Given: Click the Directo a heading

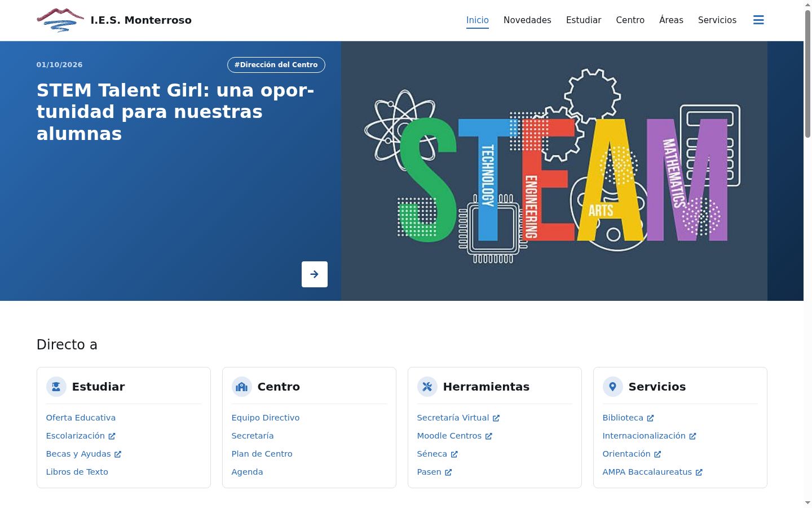Looking at the screenshot, I should (x=67, y=345).
